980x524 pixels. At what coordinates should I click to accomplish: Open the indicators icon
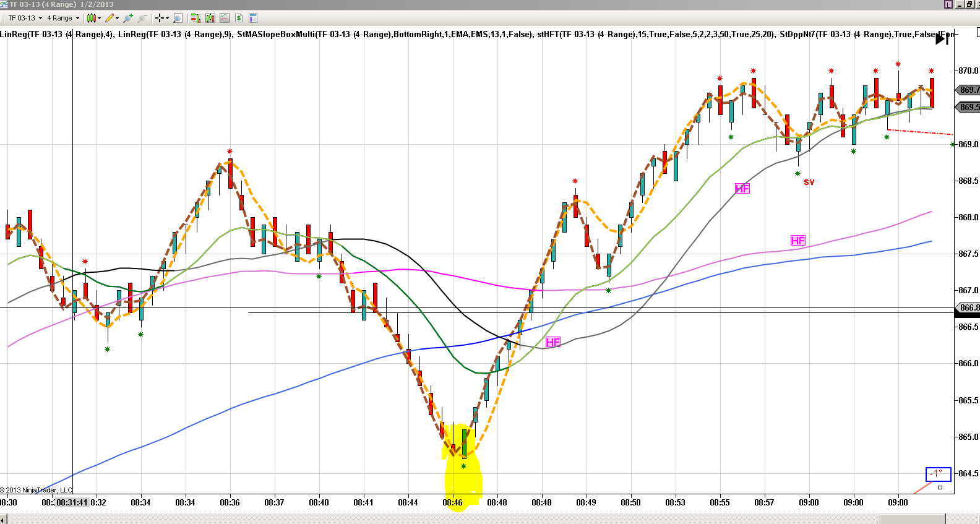(224, 18)
